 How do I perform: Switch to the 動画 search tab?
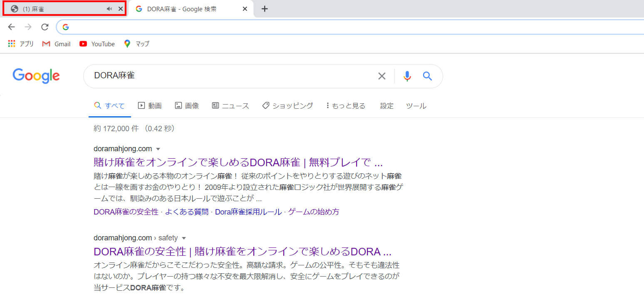click(150, 106)
